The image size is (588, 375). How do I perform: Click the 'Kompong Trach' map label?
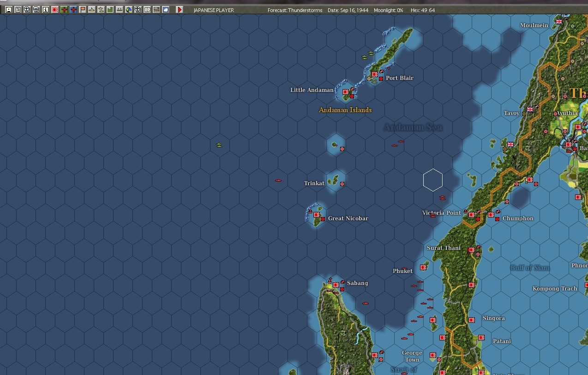point(555,289)
